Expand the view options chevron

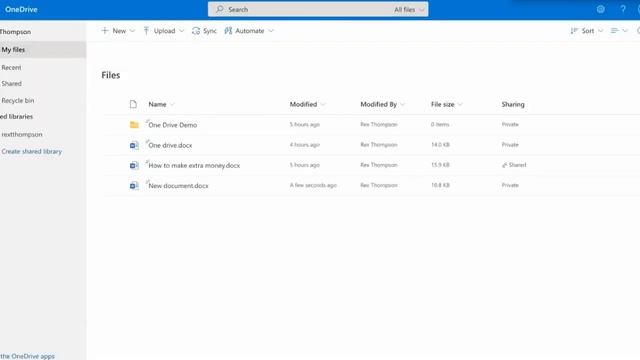pyautogui.click(x=625, y=31)
